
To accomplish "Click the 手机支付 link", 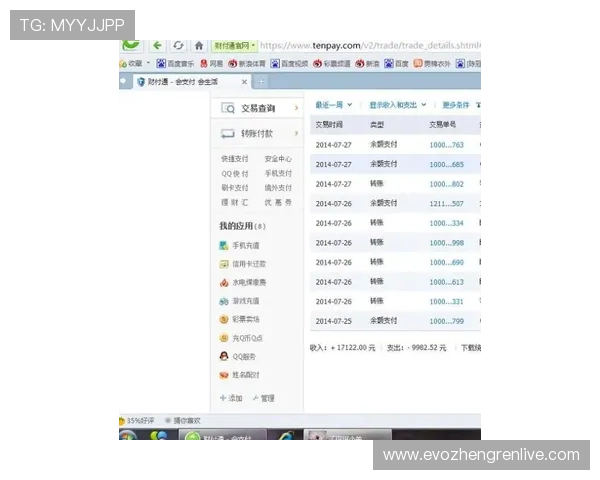I will [278, 173].
